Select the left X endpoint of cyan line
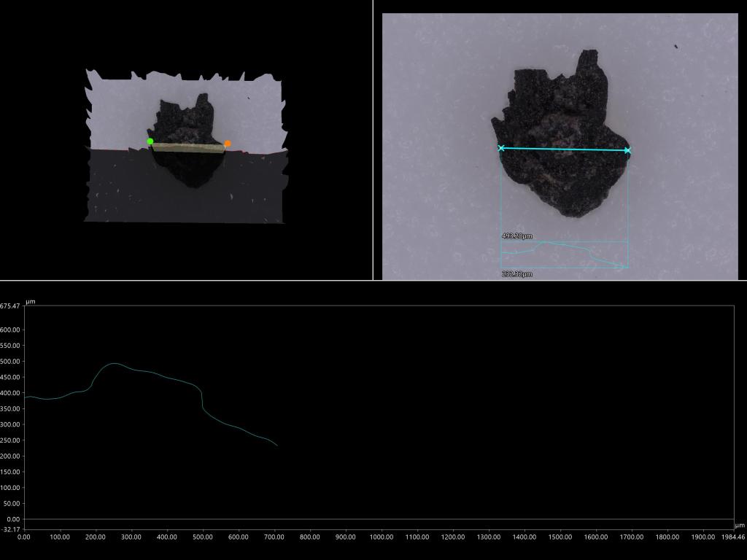Screen dimensions: 747x560 click(501, 148)
